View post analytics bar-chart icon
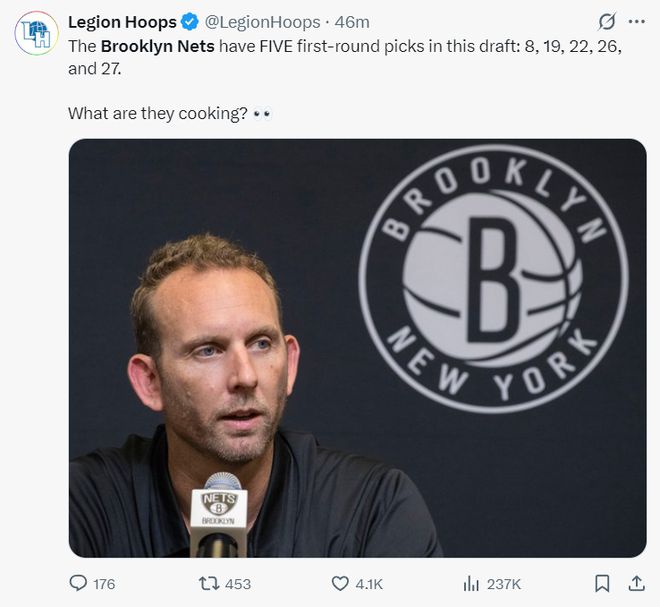This screenshot has height=607, width=660. (471, 583)
